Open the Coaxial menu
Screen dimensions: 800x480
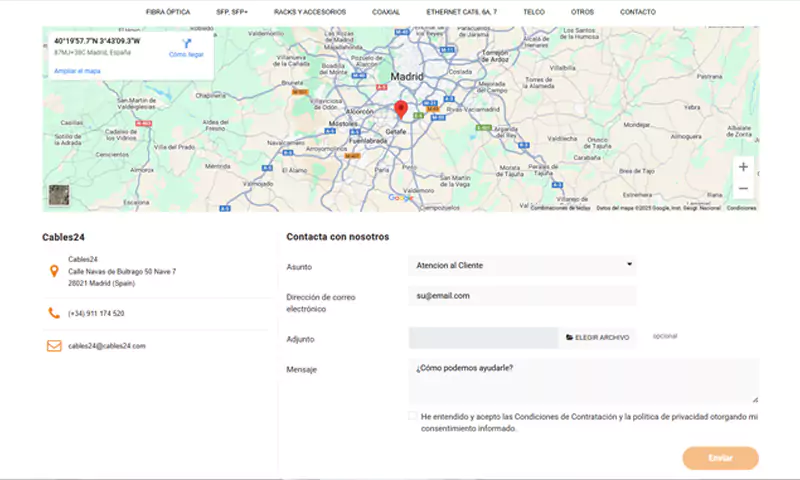click(386, 12)
